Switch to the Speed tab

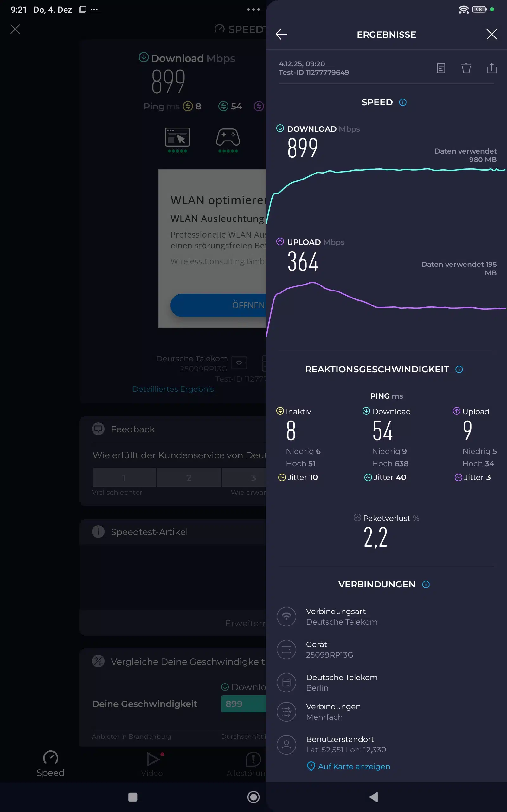pos(50,764)
